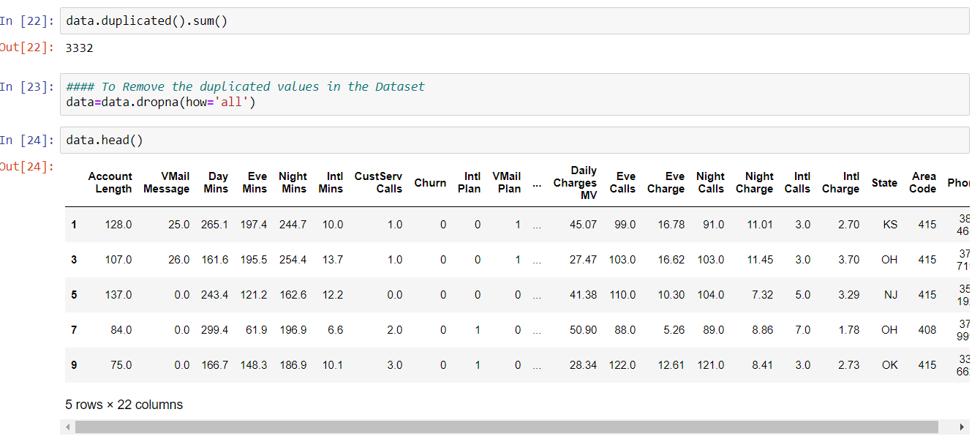Click the Eve Calls column header
This screenshot has width=980, height=442.
623,182
